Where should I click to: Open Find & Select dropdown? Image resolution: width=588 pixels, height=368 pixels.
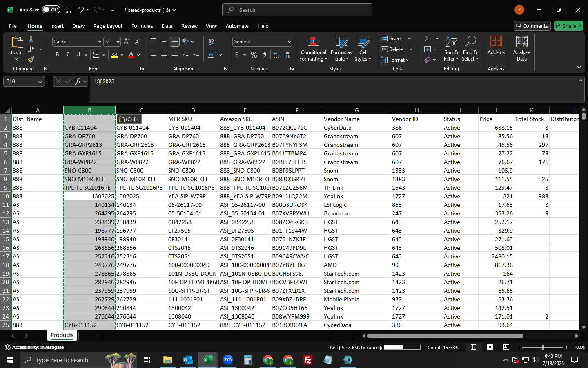coord(470,48)
